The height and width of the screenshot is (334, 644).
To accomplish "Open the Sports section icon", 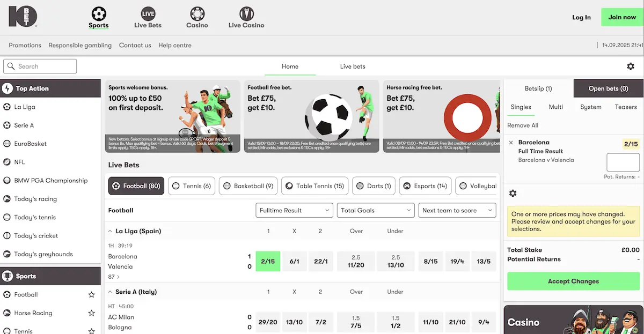I will click(98, 13).
